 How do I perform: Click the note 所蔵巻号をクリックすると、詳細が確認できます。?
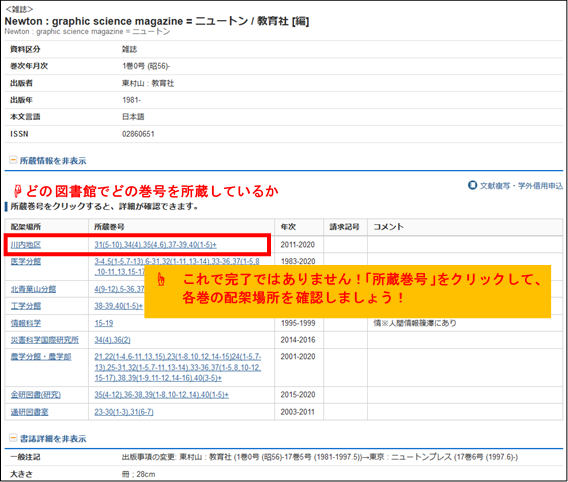104,207
